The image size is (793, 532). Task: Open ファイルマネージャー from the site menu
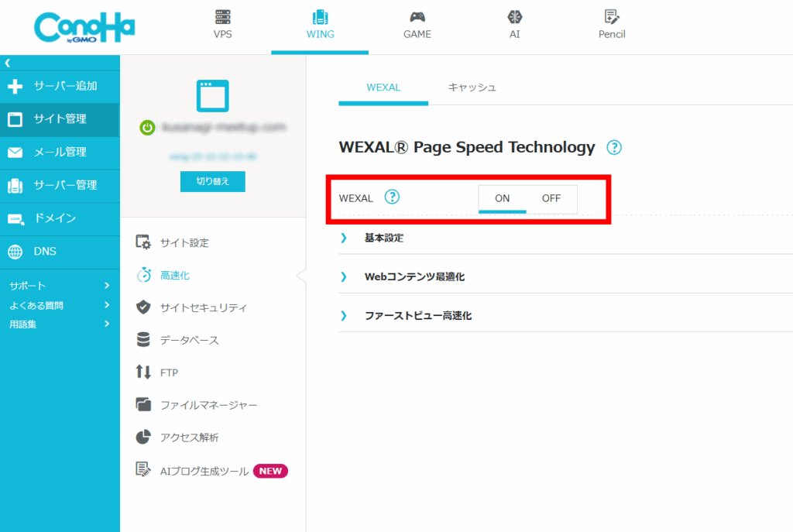coord(208,405)
